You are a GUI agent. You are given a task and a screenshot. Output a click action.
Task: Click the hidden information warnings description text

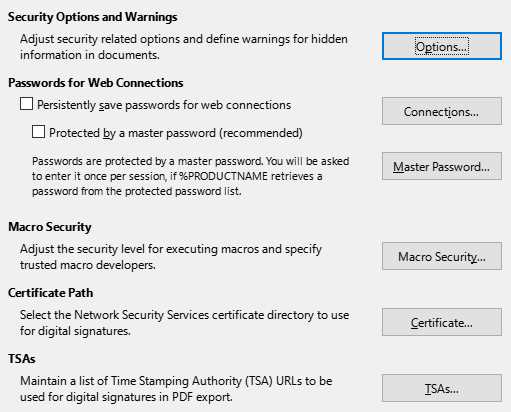click(x=184, y=47)
